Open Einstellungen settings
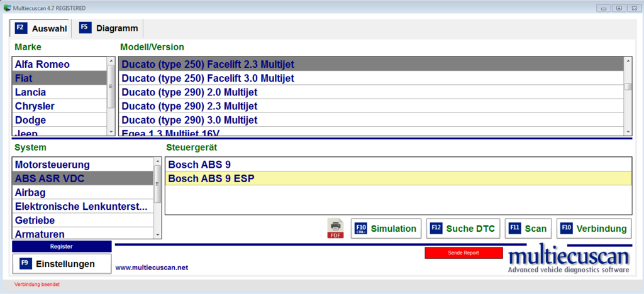Image resolution: width=644 pixels, height=294 pixels. tap(62, 264)
